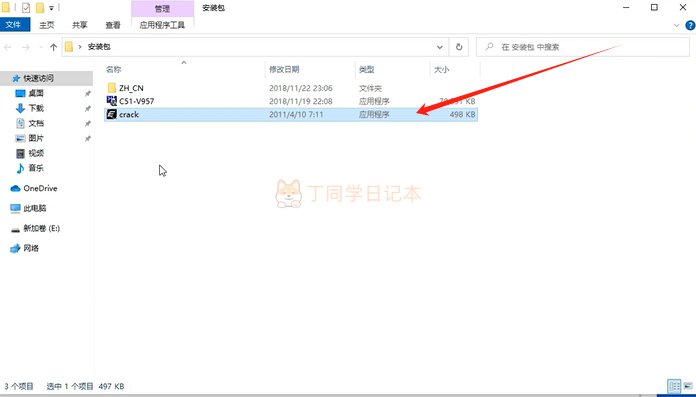
Task: Go up one folder level arrow
Action: (x=54, y=47)
